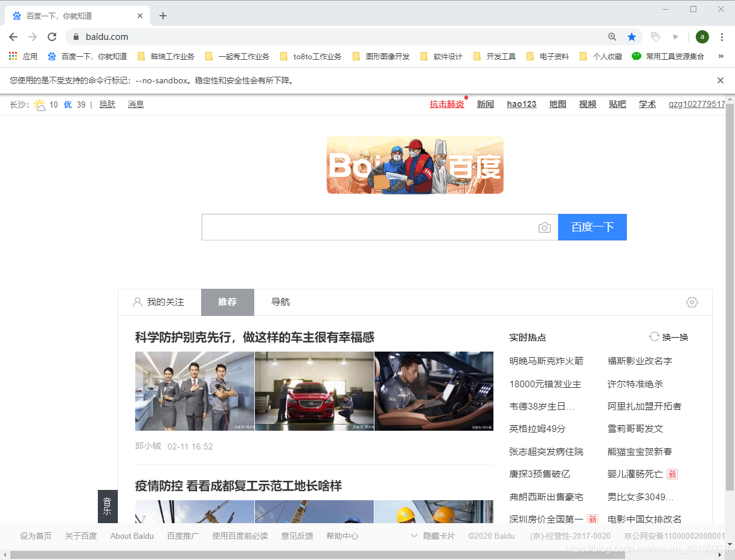735x560 pixels.
Task: Open the 图形图像开发 bookmark folder
Action: tap(381, 56)
